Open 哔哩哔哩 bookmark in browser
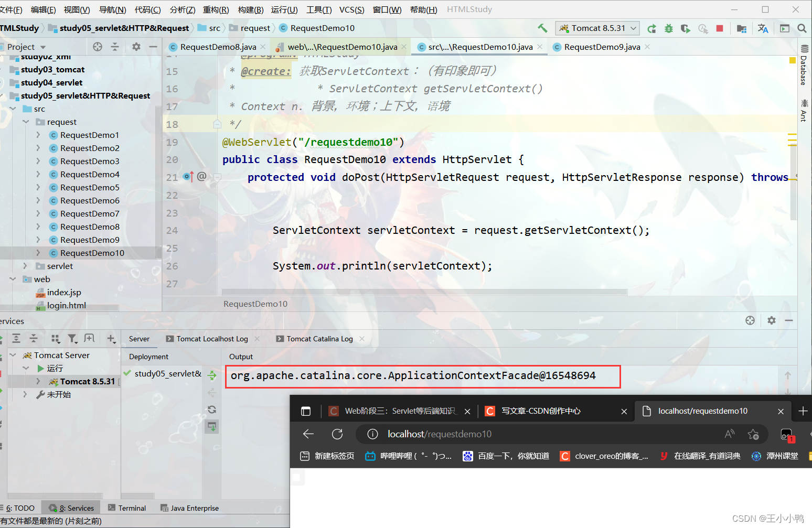The height and width of the screenshot is (528, 812). pyautogui.click(x=408, y=456)
